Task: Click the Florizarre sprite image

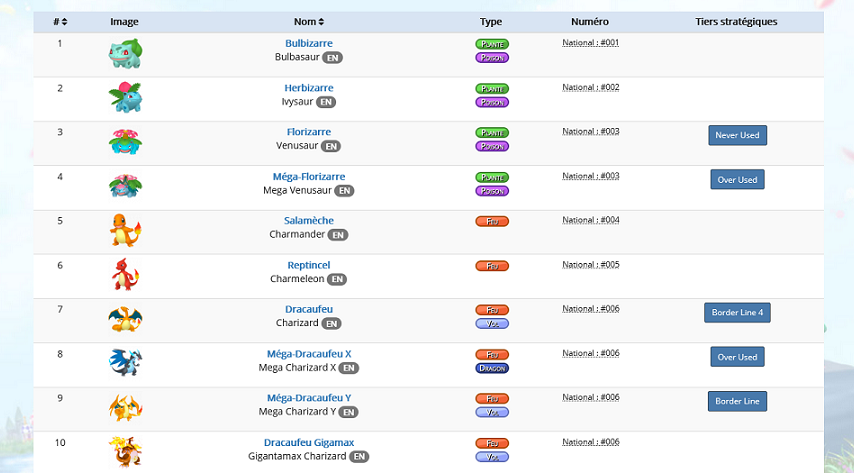Action: (125, 142)
